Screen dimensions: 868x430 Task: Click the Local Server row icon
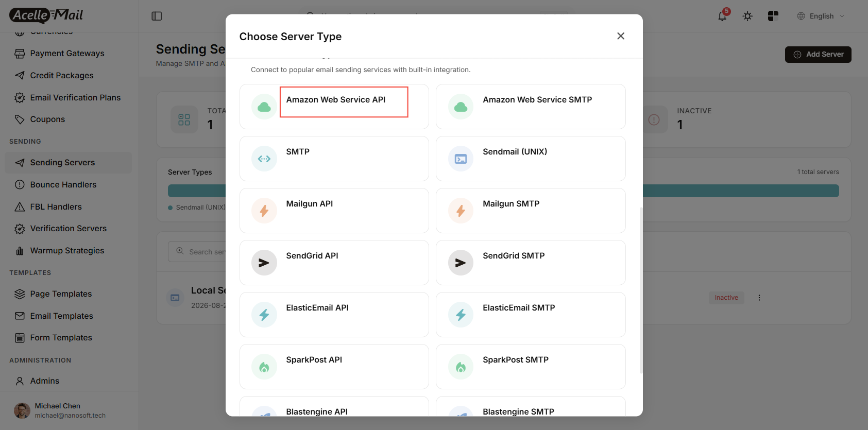[175, 298]
